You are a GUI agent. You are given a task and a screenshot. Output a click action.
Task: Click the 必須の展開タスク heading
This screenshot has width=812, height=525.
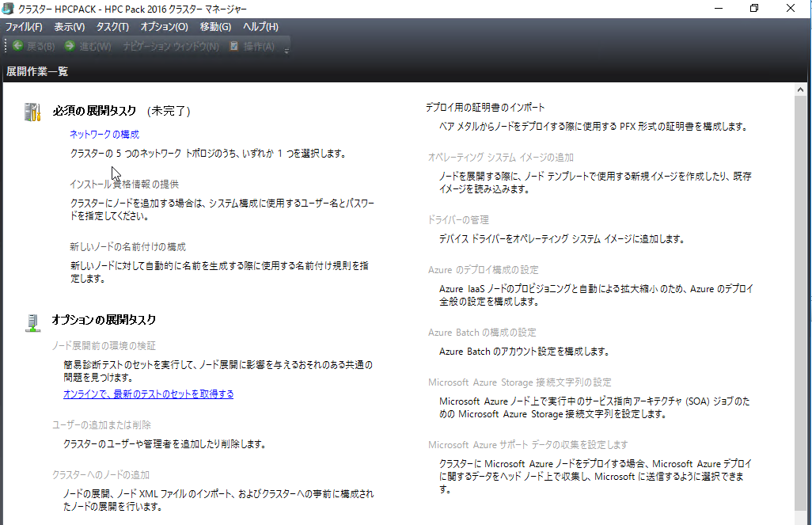[x=94, y=111]
